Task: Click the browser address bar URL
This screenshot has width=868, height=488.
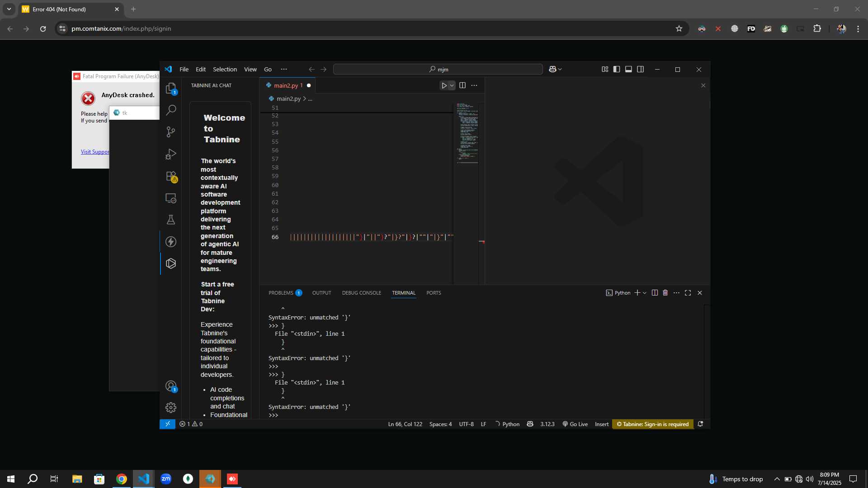Action: coord(121,28)
